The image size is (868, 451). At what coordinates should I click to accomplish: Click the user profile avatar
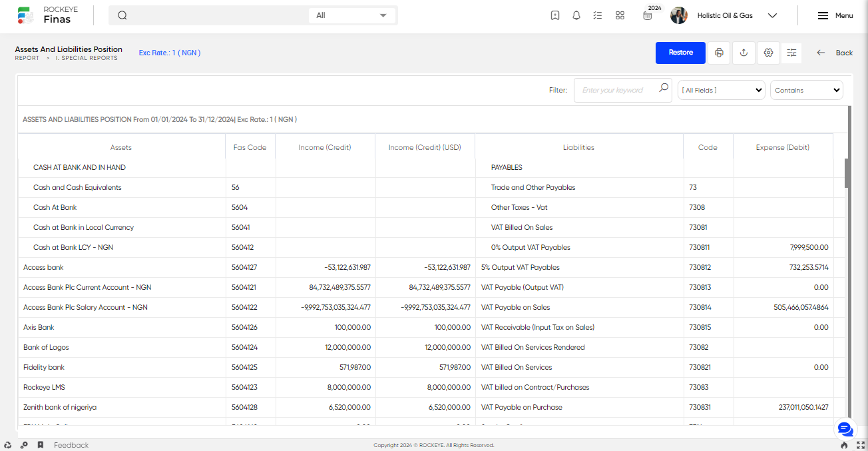pyautogui.click(x=679, y=15)
